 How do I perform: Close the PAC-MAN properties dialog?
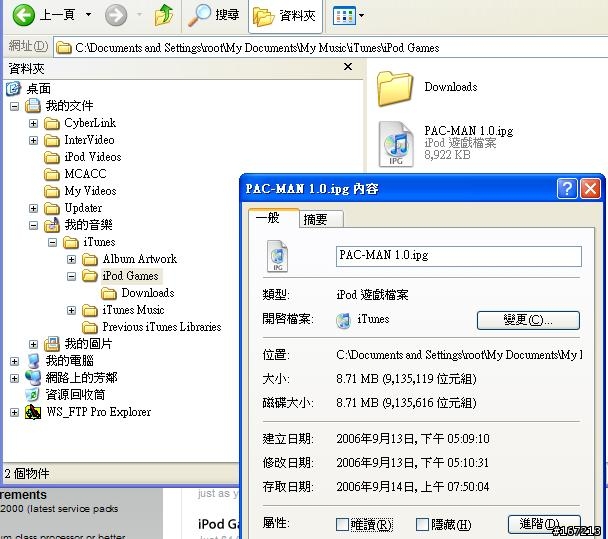tap(590, 189)
